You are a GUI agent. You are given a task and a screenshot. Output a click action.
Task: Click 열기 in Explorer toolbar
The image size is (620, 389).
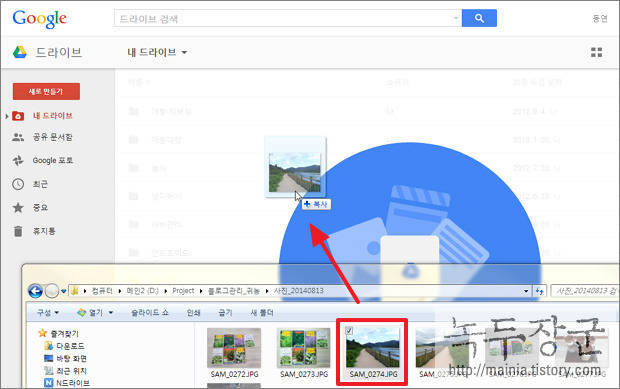[x=91, y=313]
